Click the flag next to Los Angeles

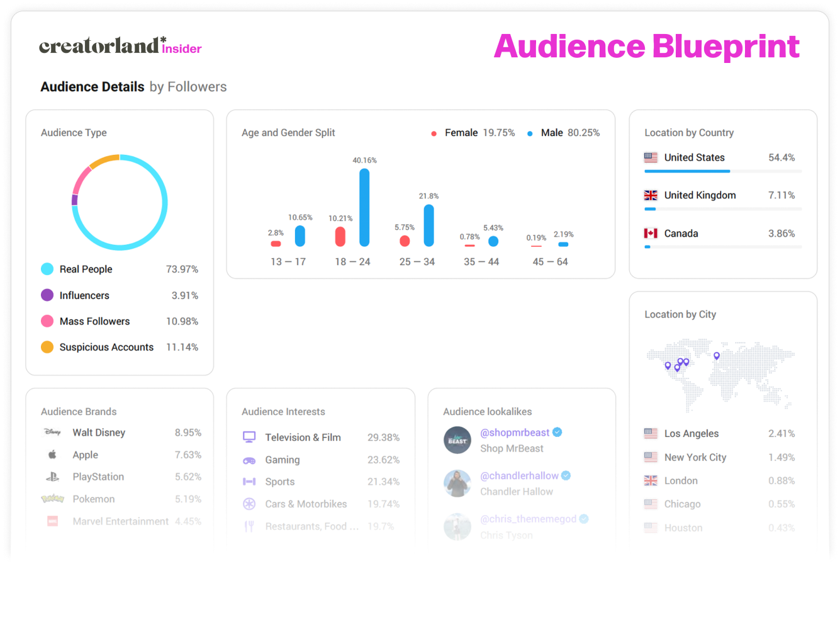(x=651, y=433)
